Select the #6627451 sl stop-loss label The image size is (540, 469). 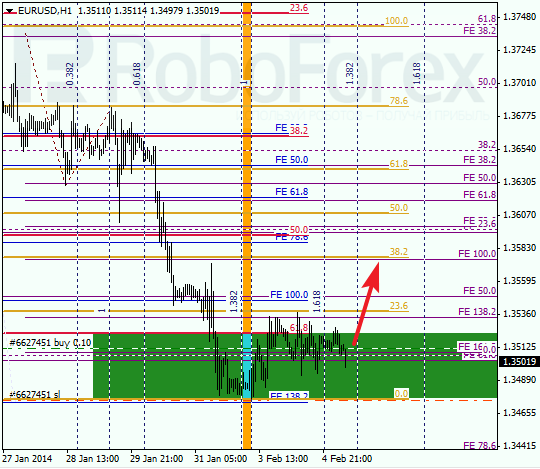(35, 394)
